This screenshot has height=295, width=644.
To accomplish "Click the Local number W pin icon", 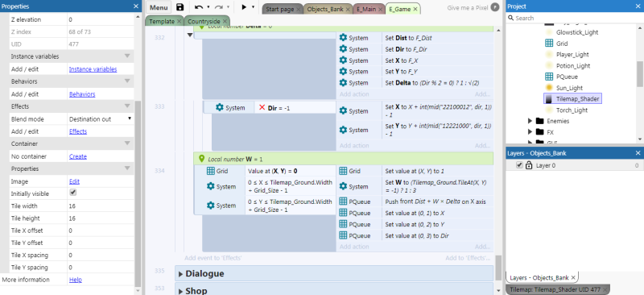I will pos(202,159).
